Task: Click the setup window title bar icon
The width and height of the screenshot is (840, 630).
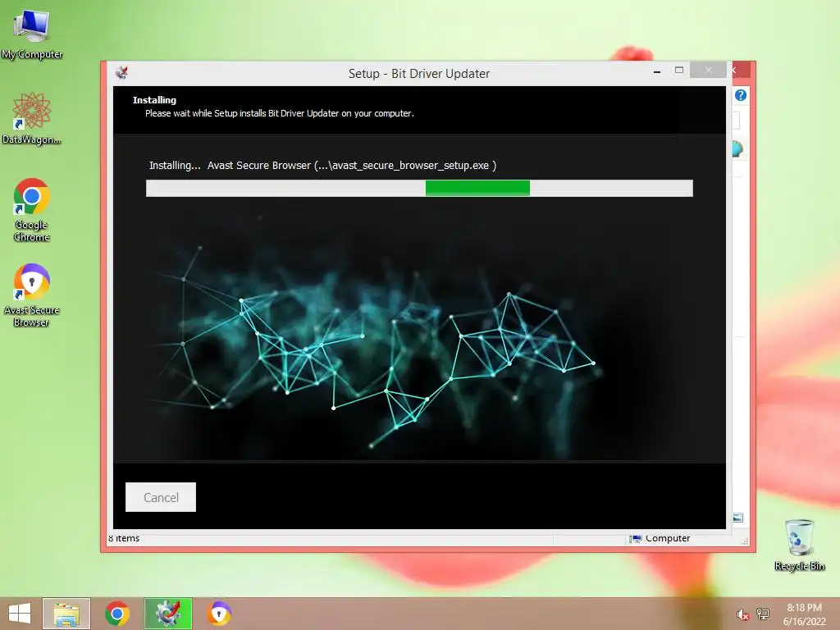Action: (x=121, y=73)
